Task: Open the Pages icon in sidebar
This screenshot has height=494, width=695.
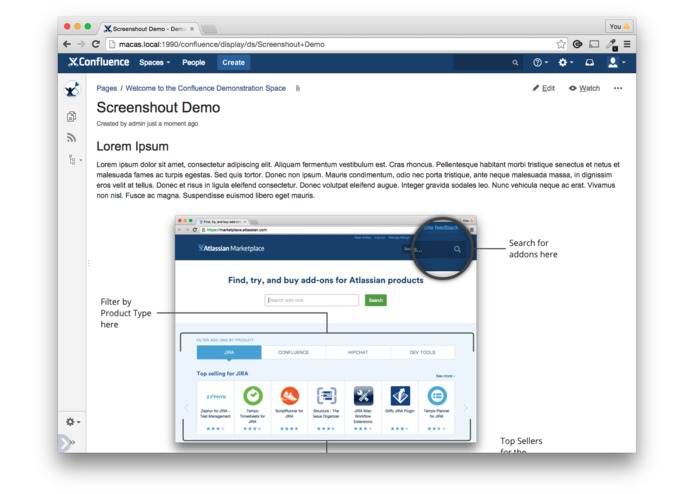Action: (x=71, y=117)
